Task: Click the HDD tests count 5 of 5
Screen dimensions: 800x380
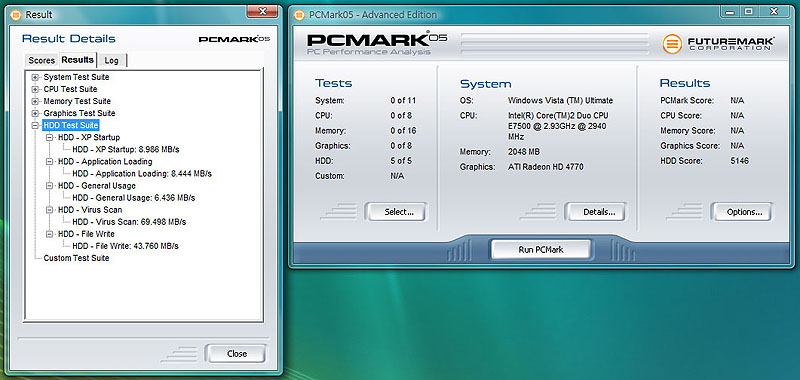Action: [401, 161]
